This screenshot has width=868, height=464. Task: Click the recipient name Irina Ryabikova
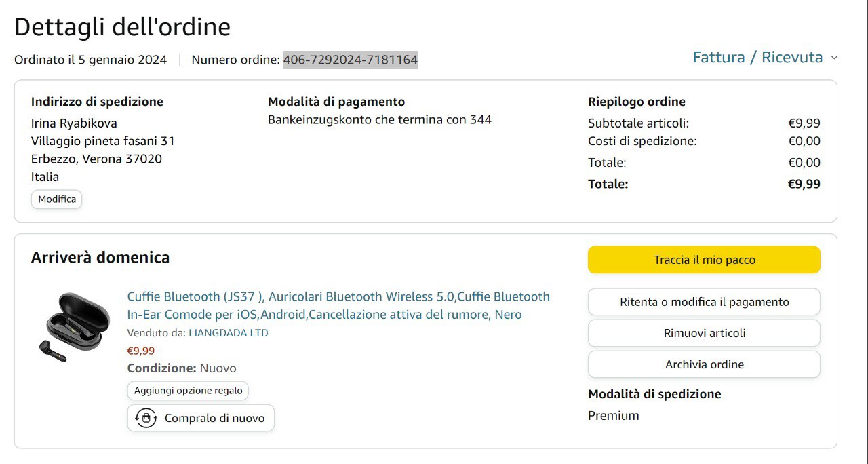pos(74,123)
